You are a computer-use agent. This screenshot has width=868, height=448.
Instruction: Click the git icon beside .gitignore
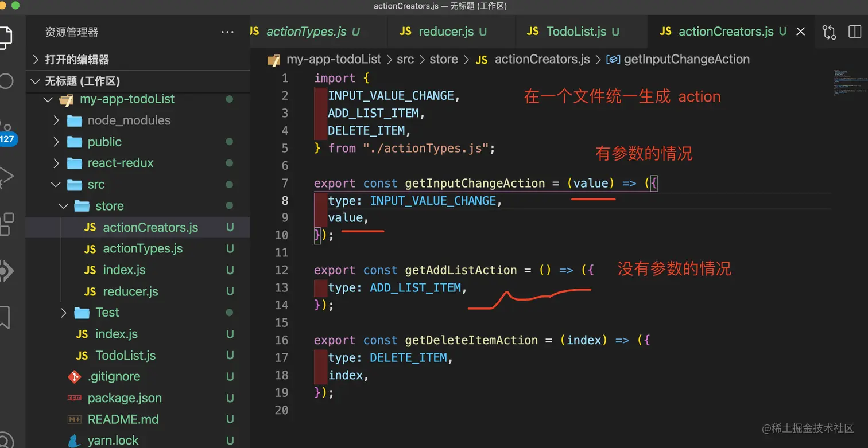(x=75, y=377)
